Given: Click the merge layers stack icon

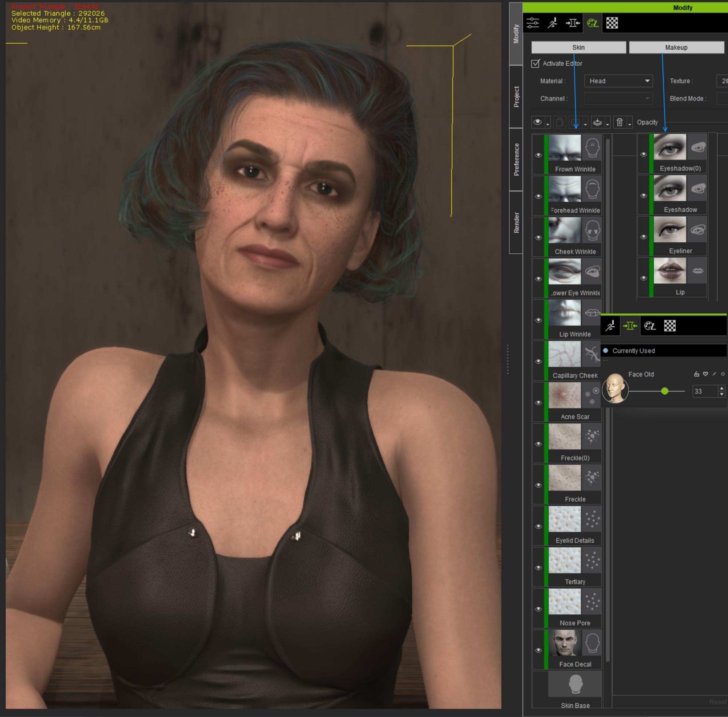Looking at the screenshot, I should [x=597, y=122].
